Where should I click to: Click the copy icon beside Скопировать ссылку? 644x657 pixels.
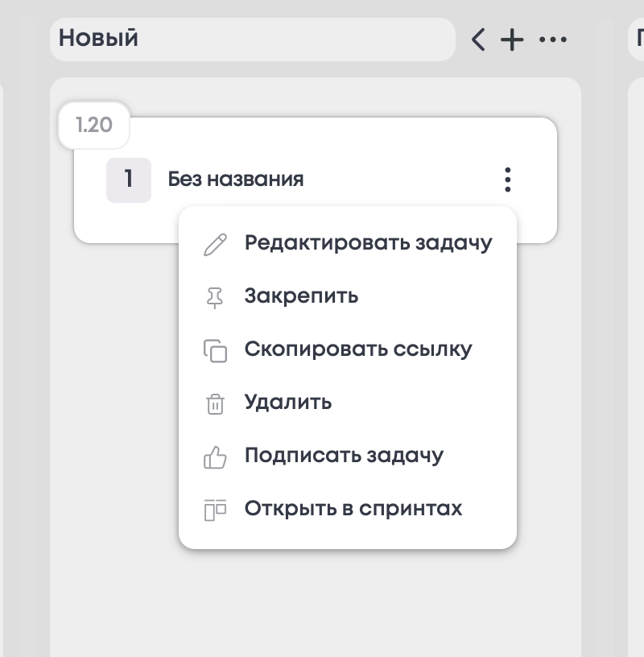tap(215, 351)
